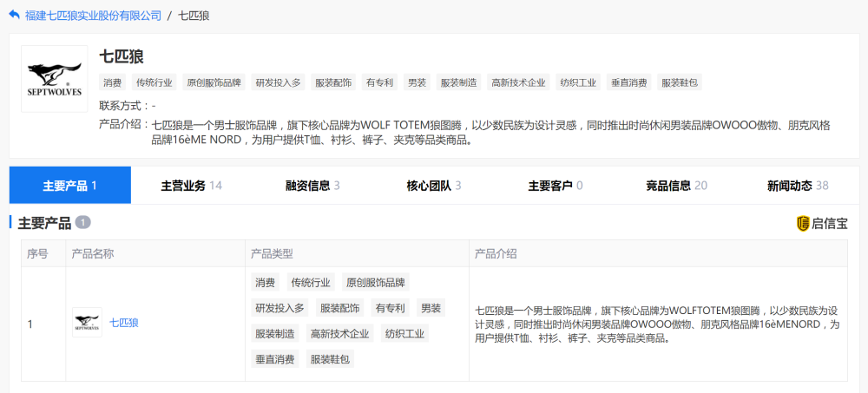
Task: Click the large Septwolves header logo
Action: tap(54, 79)
